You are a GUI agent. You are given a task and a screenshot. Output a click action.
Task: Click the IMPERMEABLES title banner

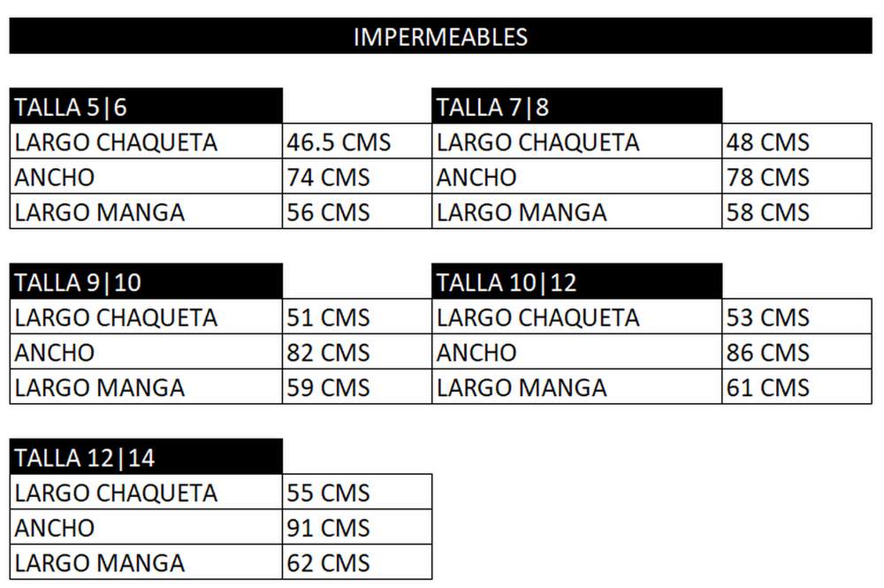[440, 36]
